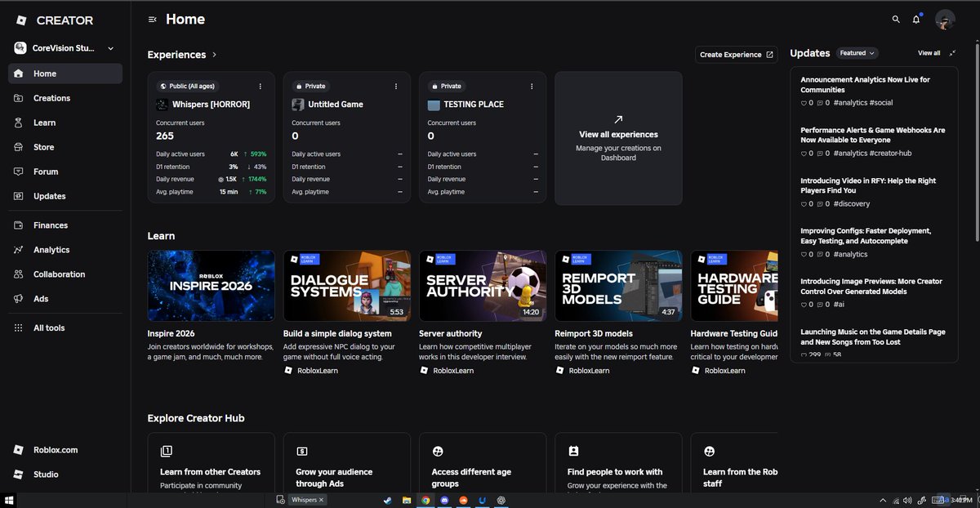Image resolution: width=980 pixels, height=508 pixels.
Task: Play the Reimport 3D Models video thumbnail
Action: (x=618, y=286)
